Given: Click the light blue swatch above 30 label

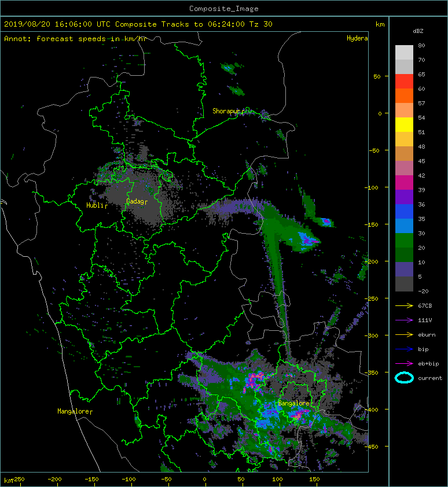Looking at the screenshot, I should [x=404, y=226].
